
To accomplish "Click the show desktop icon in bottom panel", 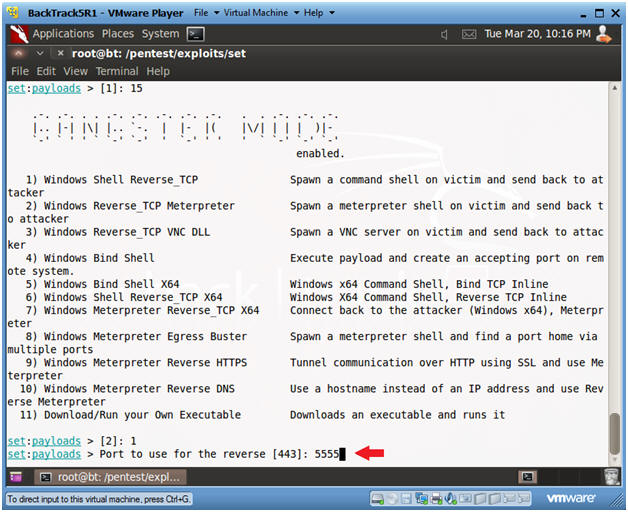I will click(x=16, y=477).
